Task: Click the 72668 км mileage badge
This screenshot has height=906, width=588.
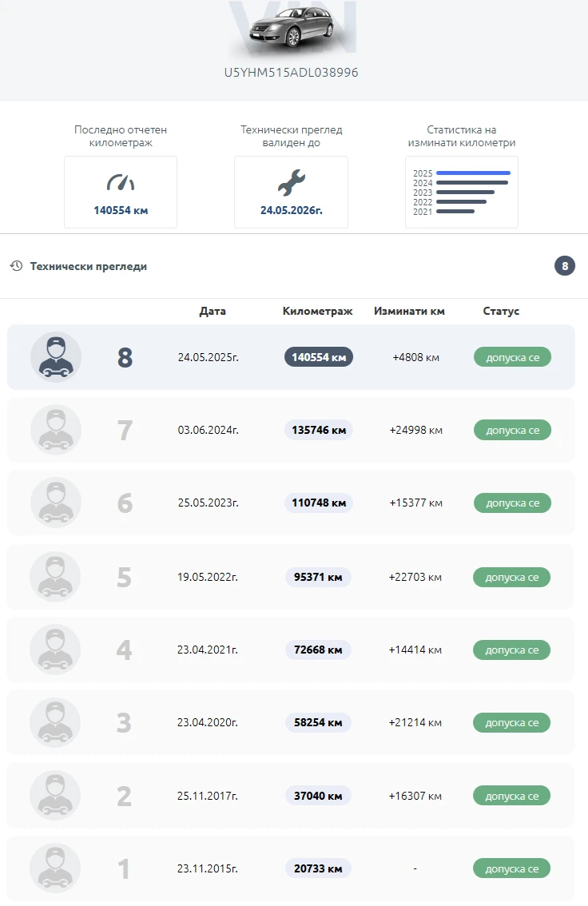Action: [318, 650]
